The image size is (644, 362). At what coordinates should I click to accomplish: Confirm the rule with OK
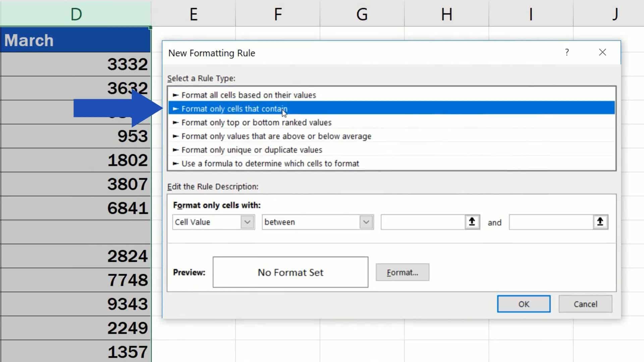tap(523, 304)
